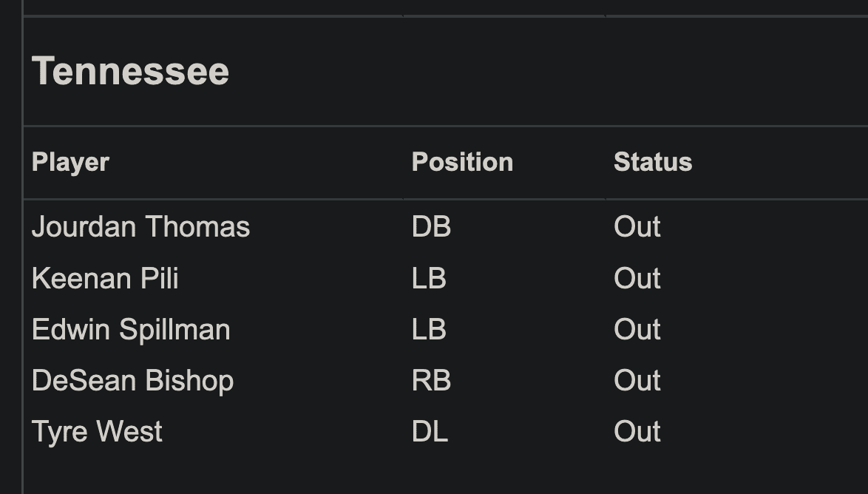Click the Out status for Edwin Spillman
The width and height of the screenshot is (868, 494).
click(x=637, y=330)
